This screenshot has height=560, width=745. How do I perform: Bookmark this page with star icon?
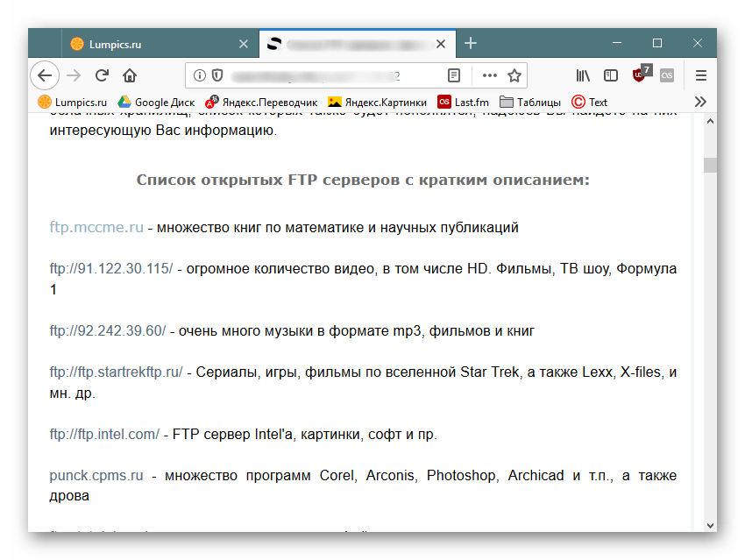coord(514,75)
